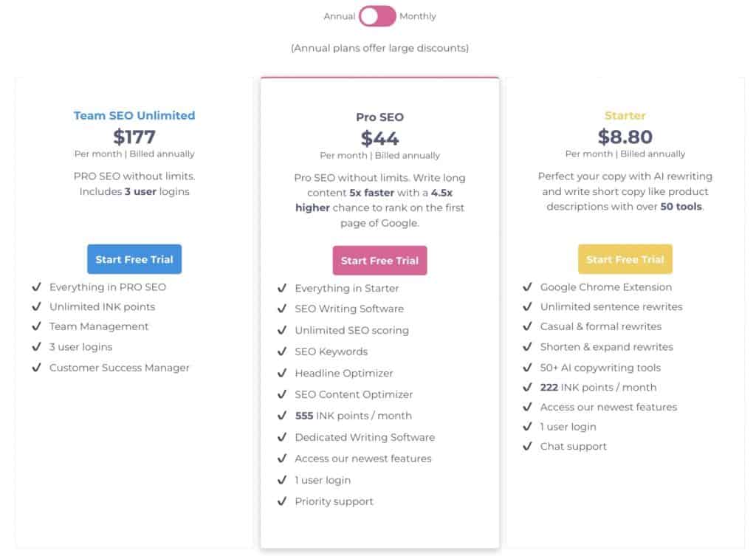The height and width of the screenshot is (556, 756).
Task: Click checkmark beside SEO Writing Software
Action: pyautogui.click(x=282, y=309)
